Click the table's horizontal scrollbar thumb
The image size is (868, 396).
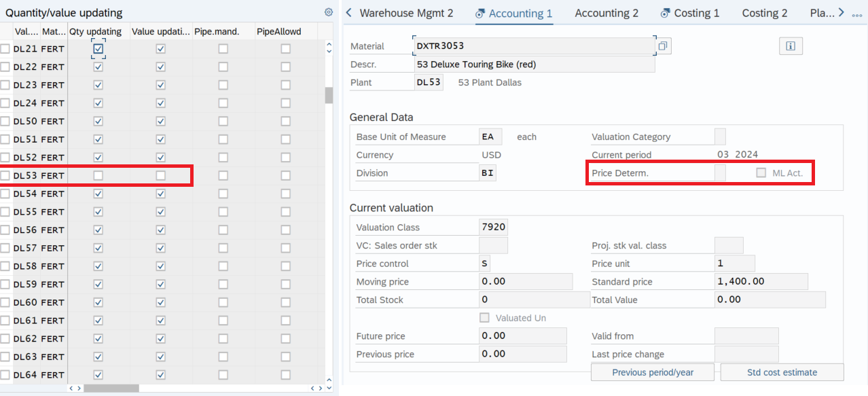[x=111, y=389]
